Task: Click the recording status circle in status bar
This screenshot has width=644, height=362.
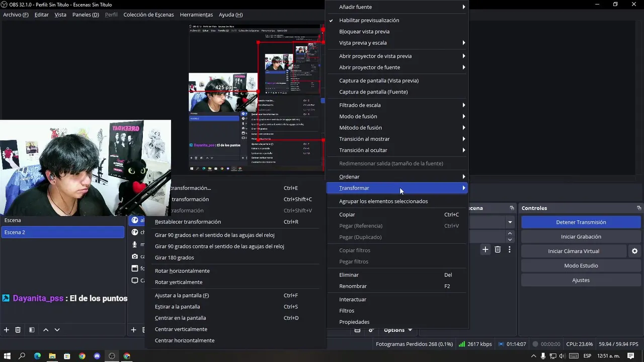Action: tap(536, 344)
